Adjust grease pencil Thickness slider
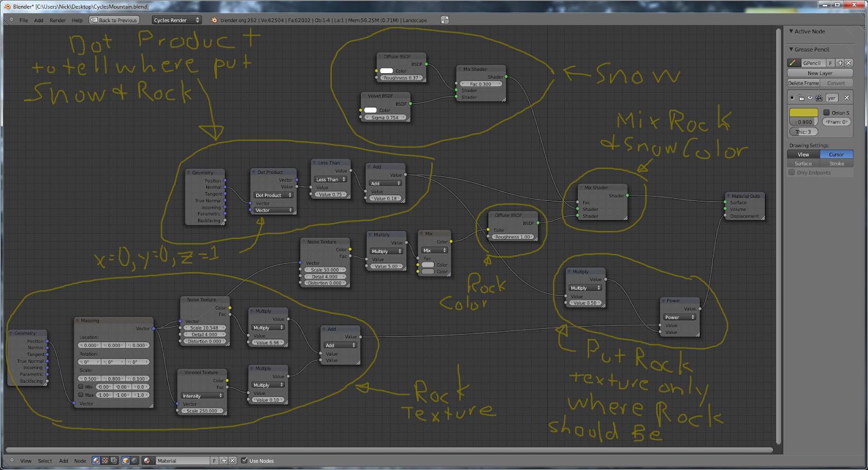 tap(803, 132)
